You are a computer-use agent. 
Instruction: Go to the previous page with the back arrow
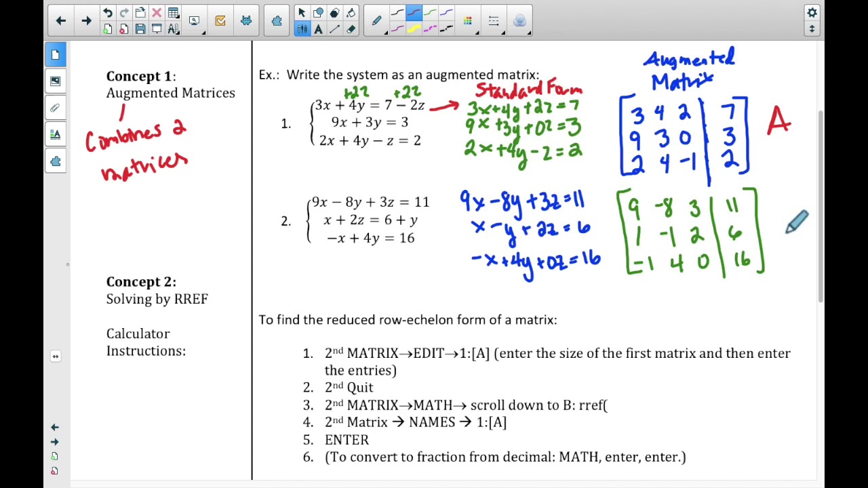pos(60,21)
